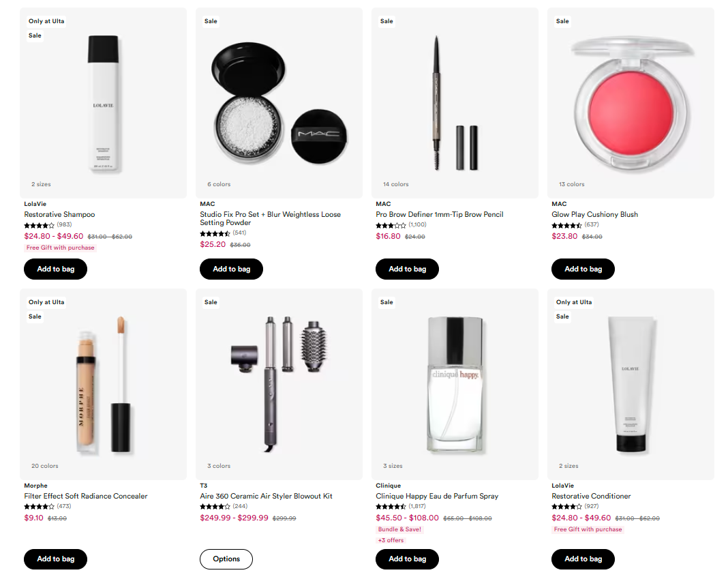Open the Clinique Happy perfume bottle image
Screen dimensions: 728x577
click(x=455, y=384)
